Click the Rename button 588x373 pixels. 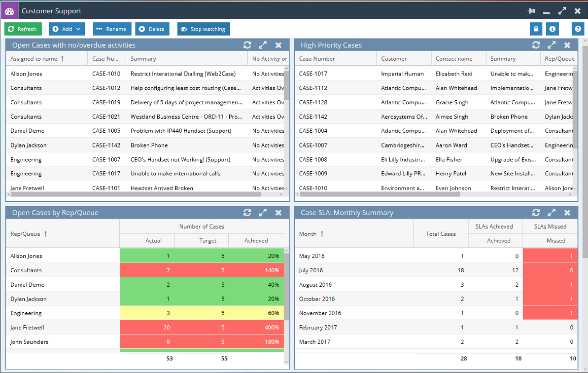click(x=112, y=29)
